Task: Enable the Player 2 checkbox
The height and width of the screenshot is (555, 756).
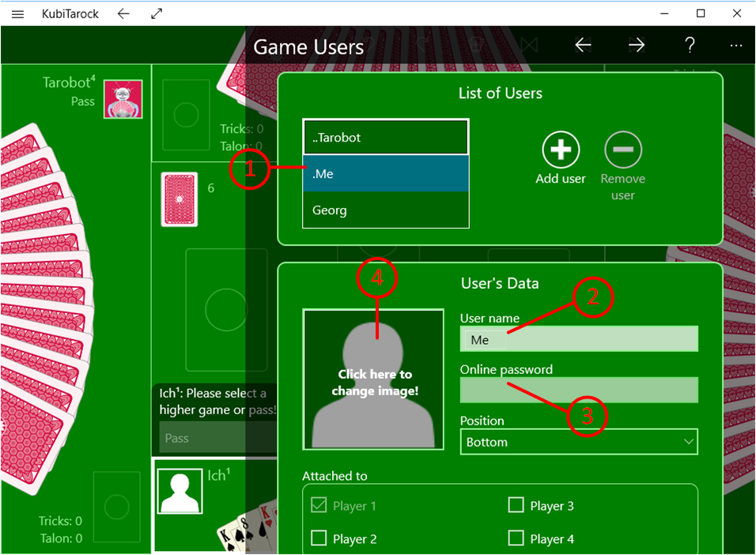Action: click(319, 538)
